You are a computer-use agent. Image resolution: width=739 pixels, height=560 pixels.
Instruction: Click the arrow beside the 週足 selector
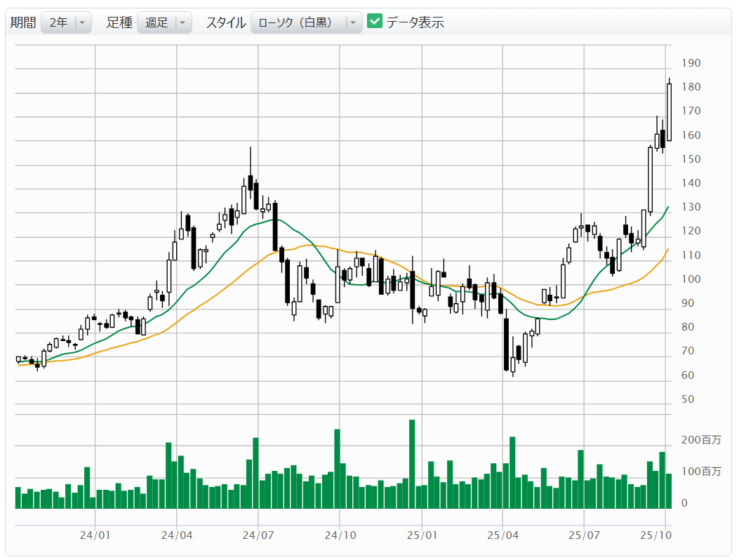(182, 22)
